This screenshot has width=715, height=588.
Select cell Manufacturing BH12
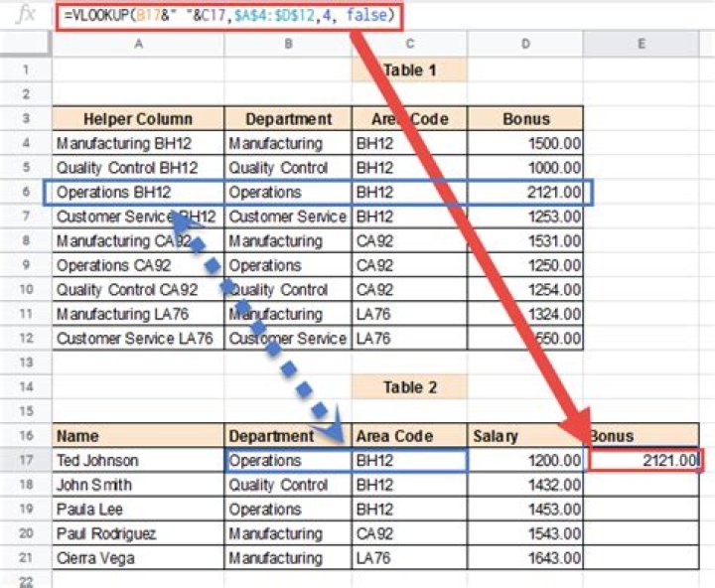tap(138, 143)
